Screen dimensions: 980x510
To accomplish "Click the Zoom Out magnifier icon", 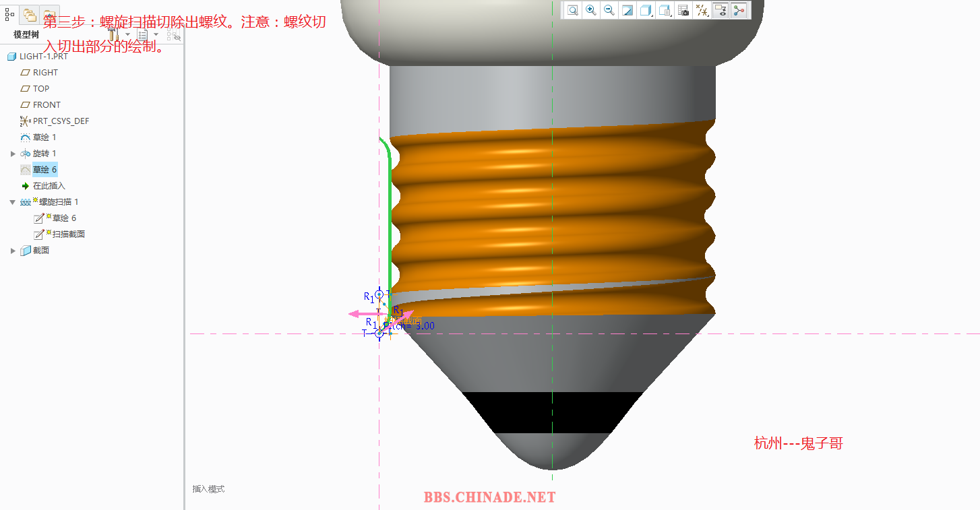I will 609,10.
